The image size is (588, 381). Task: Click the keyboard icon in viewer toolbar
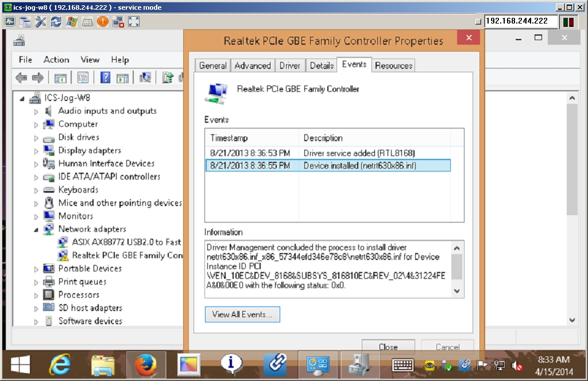[87, 22]
